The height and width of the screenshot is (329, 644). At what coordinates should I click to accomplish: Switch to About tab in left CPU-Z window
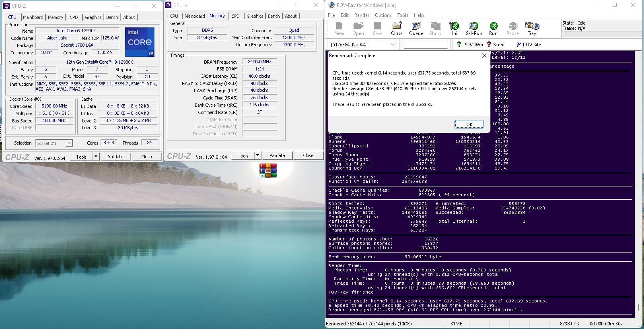129,17
